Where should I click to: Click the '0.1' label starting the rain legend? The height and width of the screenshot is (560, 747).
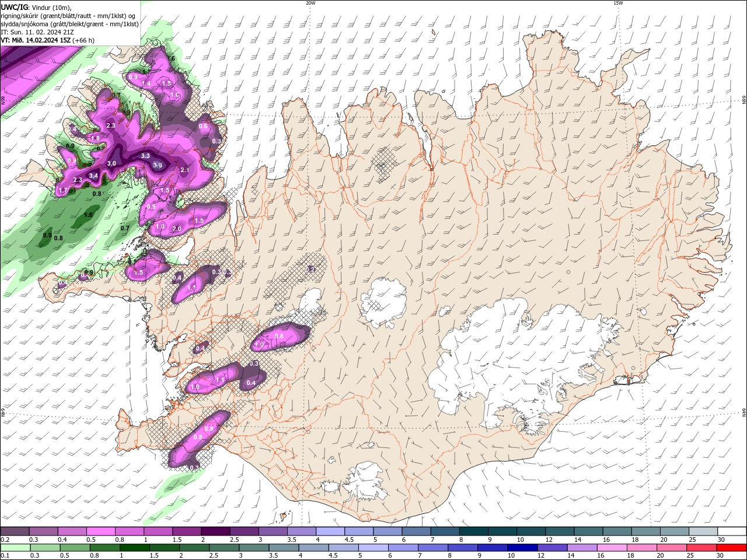(5, 556)
